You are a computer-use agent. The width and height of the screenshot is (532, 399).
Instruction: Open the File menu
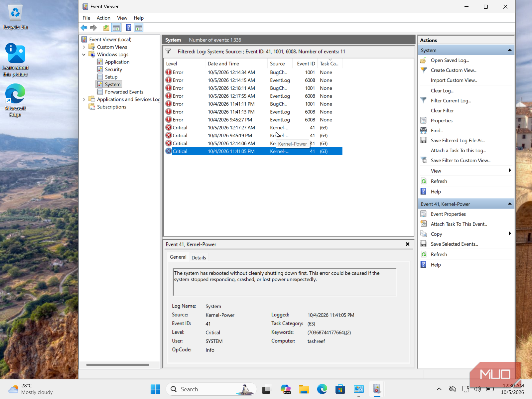pyautogui.click(x=86, y=18)
